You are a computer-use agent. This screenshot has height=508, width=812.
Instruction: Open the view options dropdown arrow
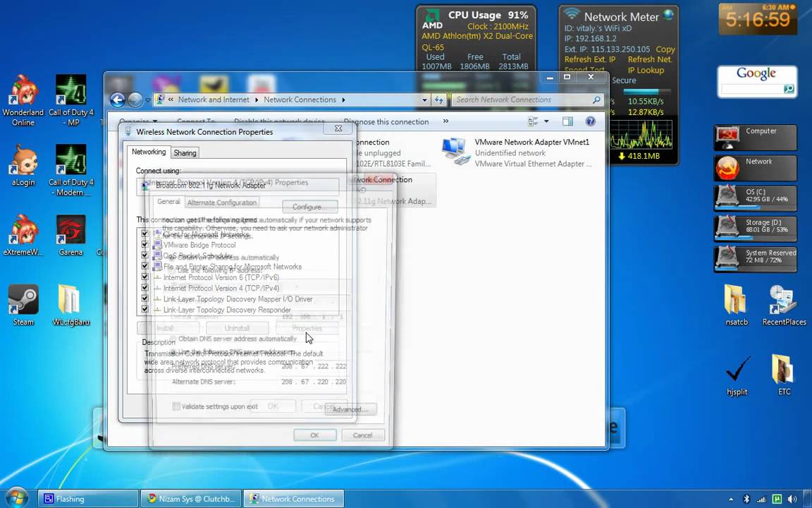click(x=546, y=121)
